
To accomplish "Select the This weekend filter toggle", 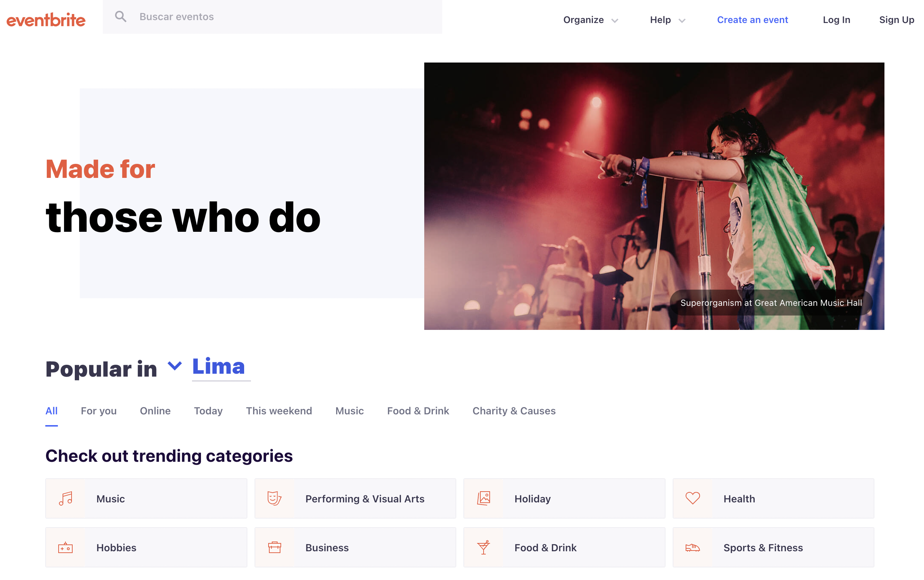I will pyautogui.click(x=279, y=411).
